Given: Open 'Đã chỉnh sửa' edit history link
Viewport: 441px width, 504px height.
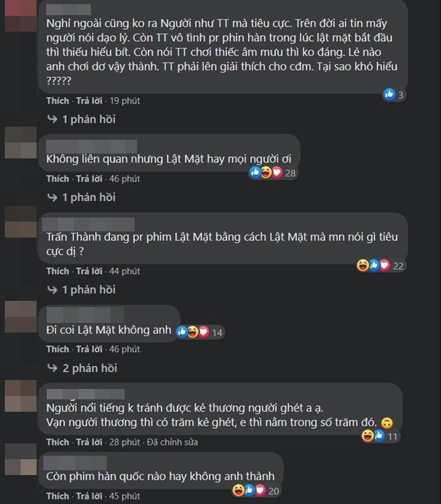Looking at the screenshot, I should click(x=172, y=442).
